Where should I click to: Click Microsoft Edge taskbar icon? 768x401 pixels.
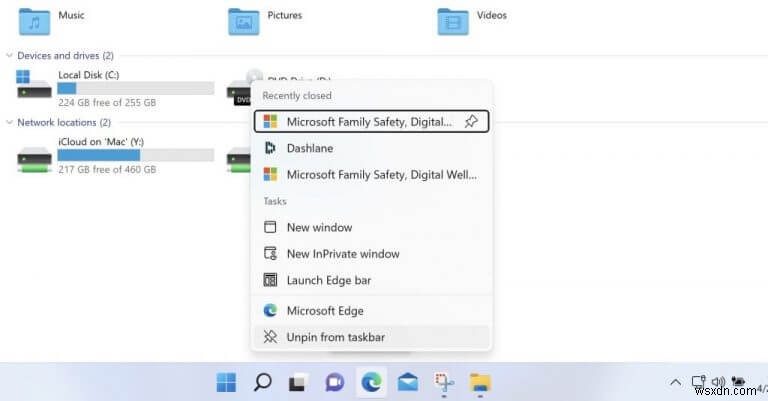[371, 382]
